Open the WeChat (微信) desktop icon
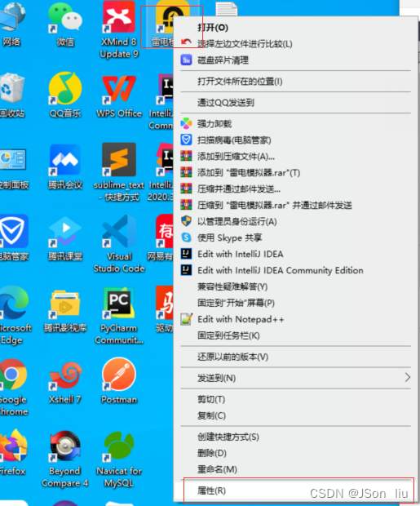Viewport: 420px width, 506px height. click(x=65, y=18)
